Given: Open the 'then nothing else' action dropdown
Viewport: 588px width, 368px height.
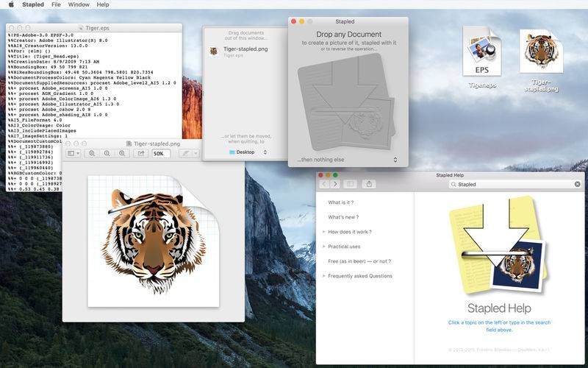Looking at the screenshot, I should click(347, 160).
